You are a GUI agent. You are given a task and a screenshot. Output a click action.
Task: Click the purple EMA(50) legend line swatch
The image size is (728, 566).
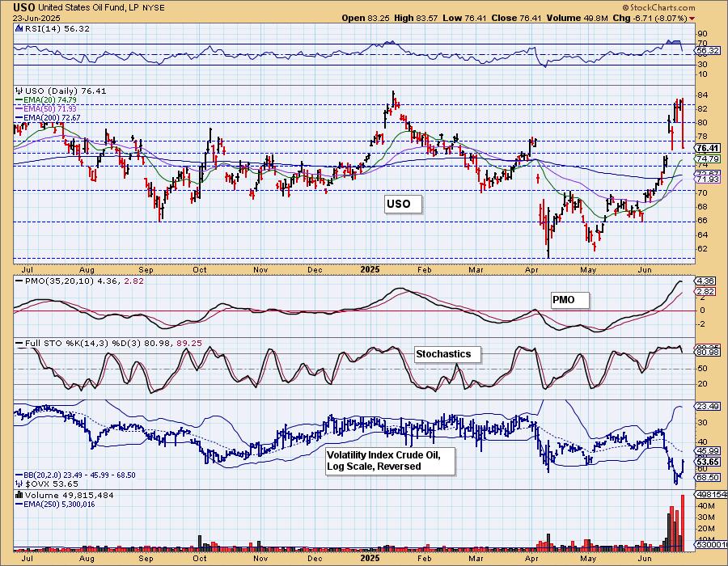pos(19,108)
